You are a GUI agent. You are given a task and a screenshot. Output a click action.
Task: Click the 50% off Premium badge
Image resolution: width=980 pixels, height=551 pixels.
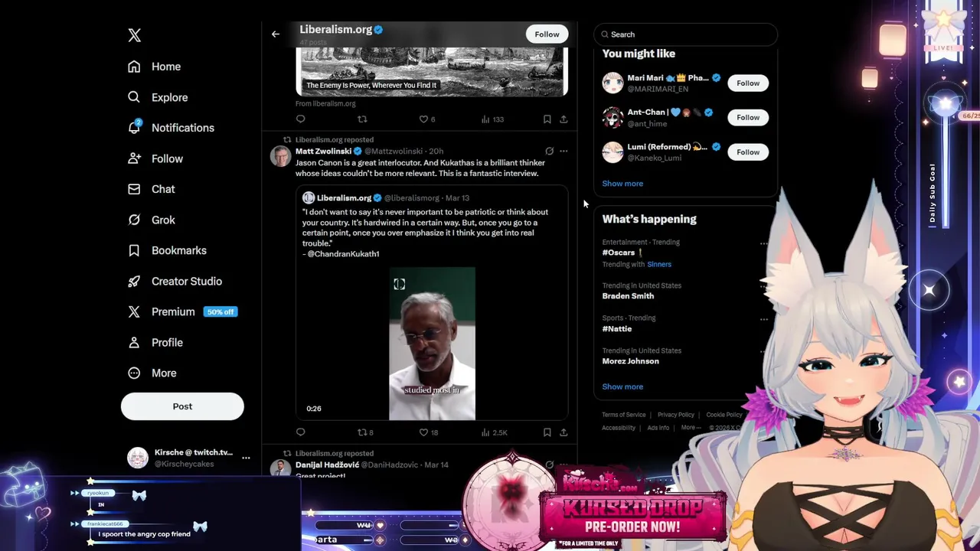pyautogui.click(x=220, y=311)
